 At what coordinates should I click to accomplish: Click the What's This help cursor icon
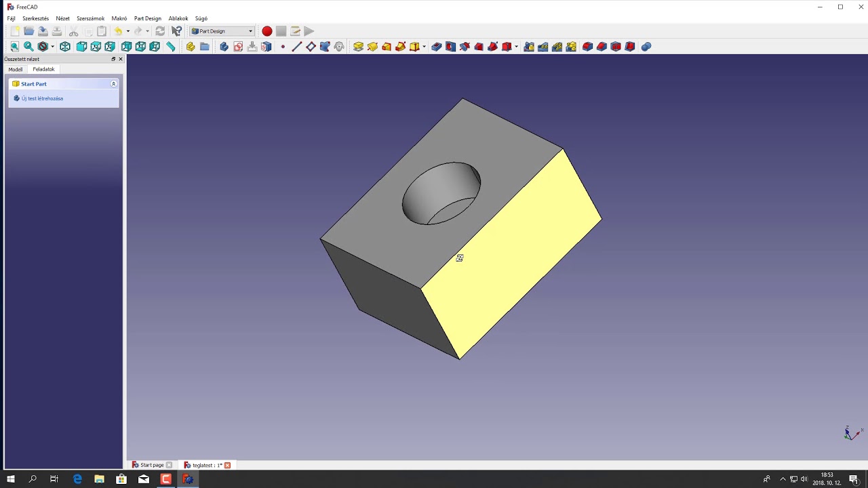click(x=177, y=31)
